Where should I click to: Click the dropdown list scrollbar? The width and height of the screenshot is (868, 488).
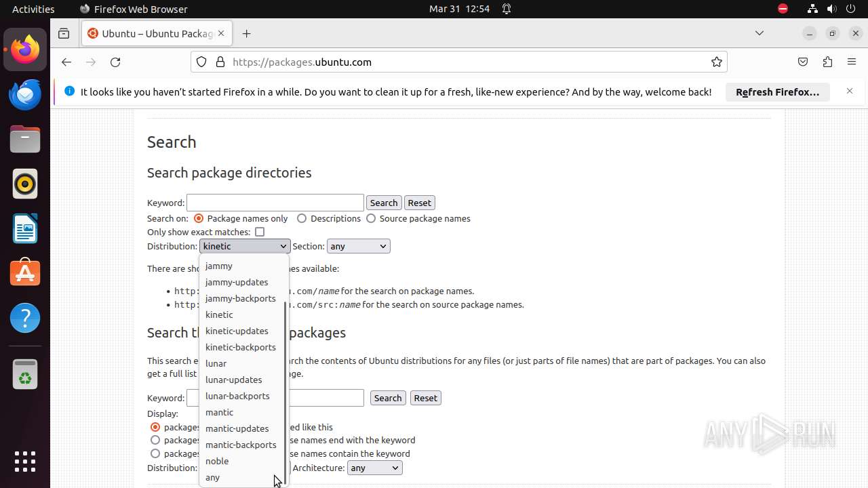(x=285, y=393)
